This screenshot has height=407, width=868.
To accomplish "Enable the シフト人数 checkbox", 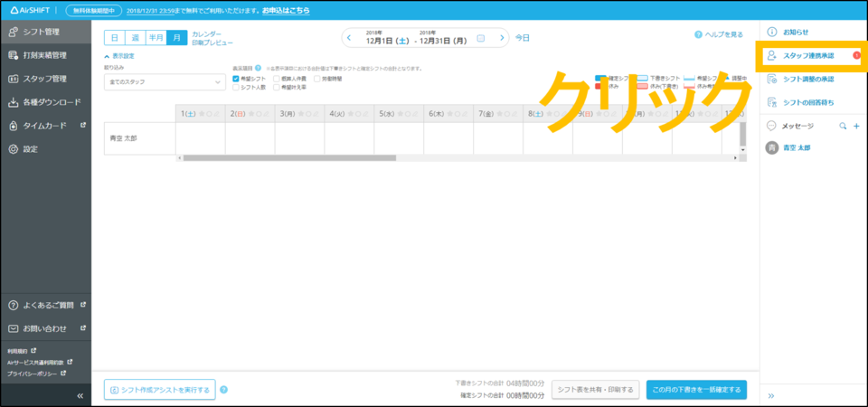I will (236, 88).
